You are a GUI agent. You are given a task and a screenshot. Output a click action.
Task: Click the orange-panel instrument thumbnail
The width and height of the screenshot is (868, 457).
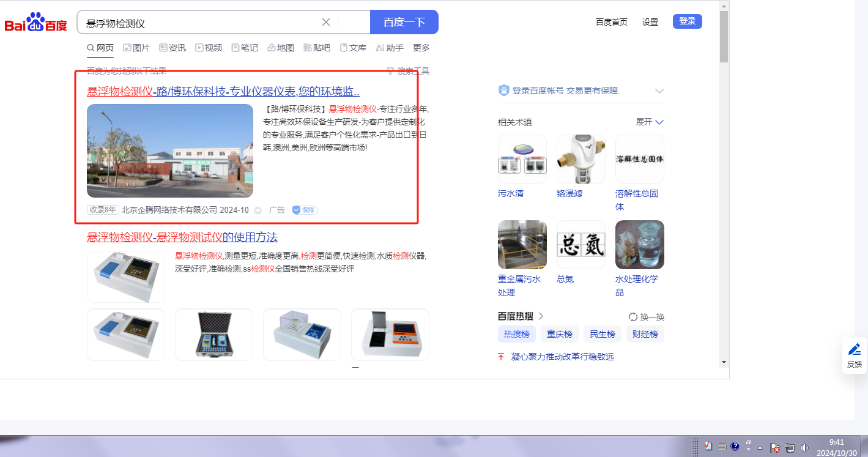(x=390, y=334)
